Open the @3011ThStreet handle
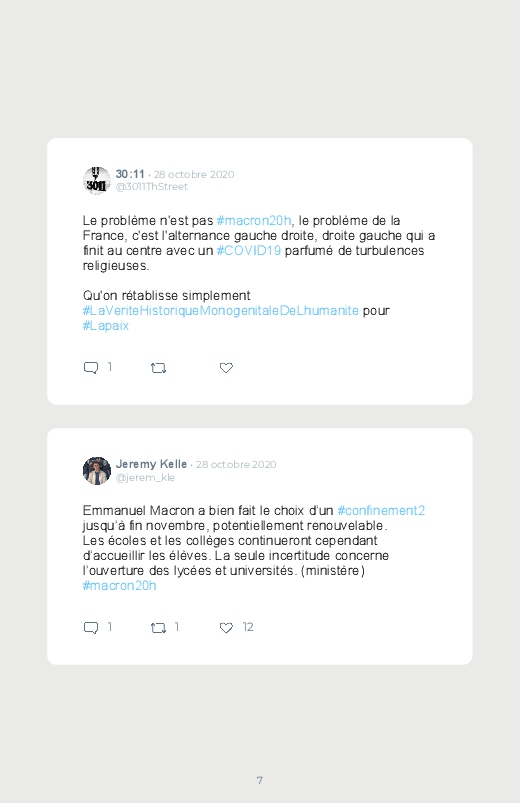This screenshot has height=803, width=520. (152, 187)
